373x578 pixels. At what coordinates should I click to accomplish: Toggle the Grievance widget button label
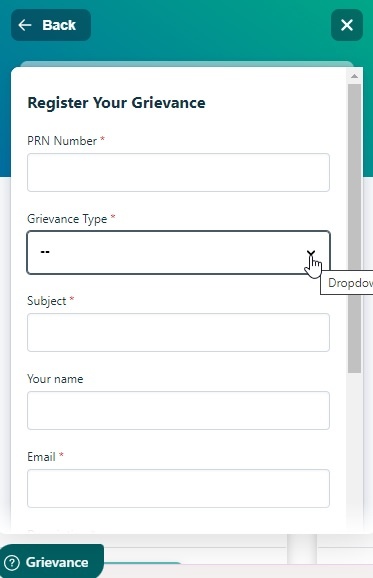point(57,563)
